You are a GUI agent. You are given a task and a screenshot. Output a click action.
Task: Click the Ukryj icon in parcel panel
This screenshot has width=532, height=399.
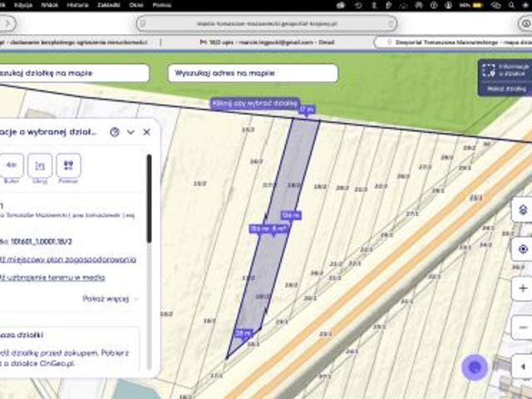coord(40,165)
